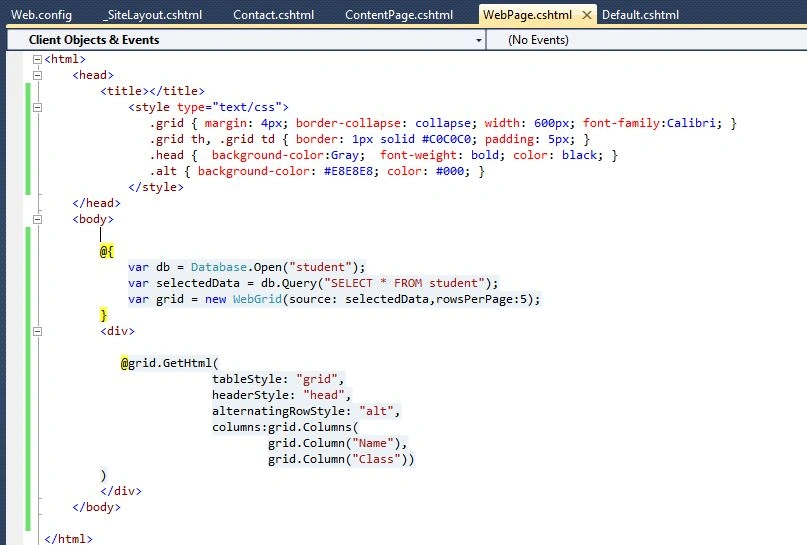
Task: Collapse the body tag outline
Action: click(37, 219)
